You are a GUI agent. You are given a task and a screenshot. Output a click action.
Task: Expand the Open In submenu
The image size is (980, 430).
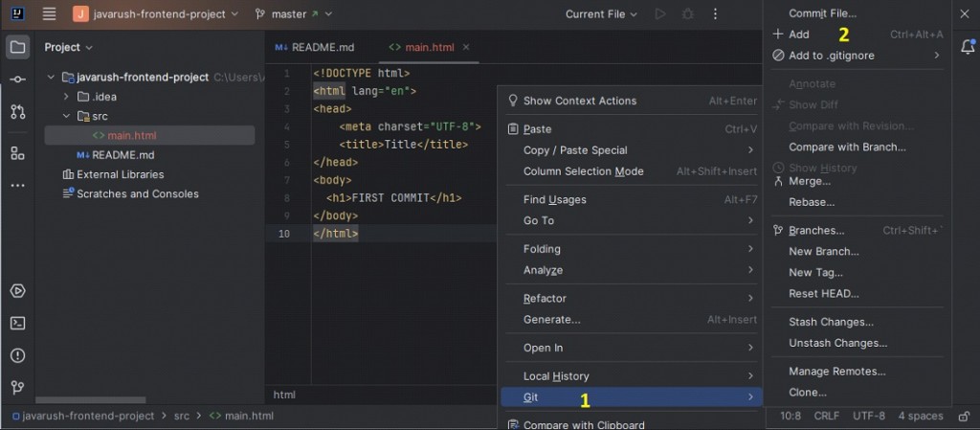point(632,348)
